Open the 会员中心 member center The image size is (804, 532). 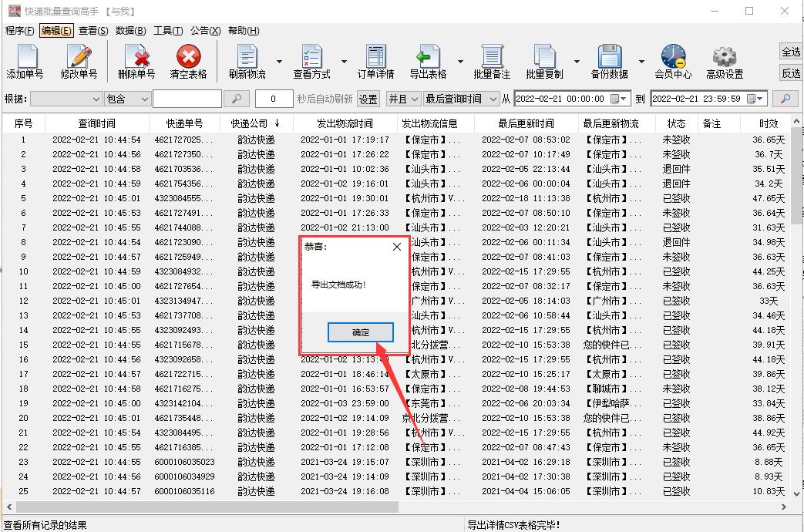click(673, 61)
